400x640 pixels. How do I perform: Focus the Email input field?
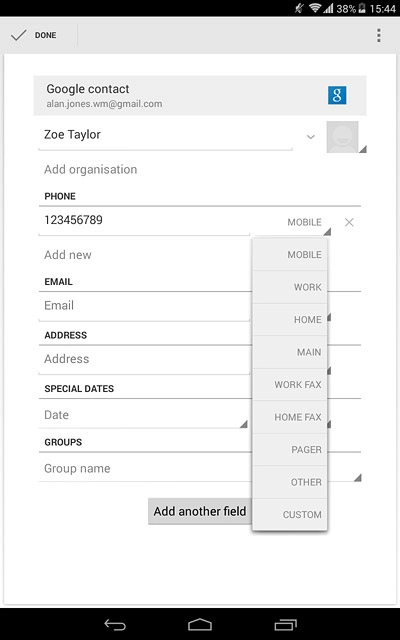144,306
